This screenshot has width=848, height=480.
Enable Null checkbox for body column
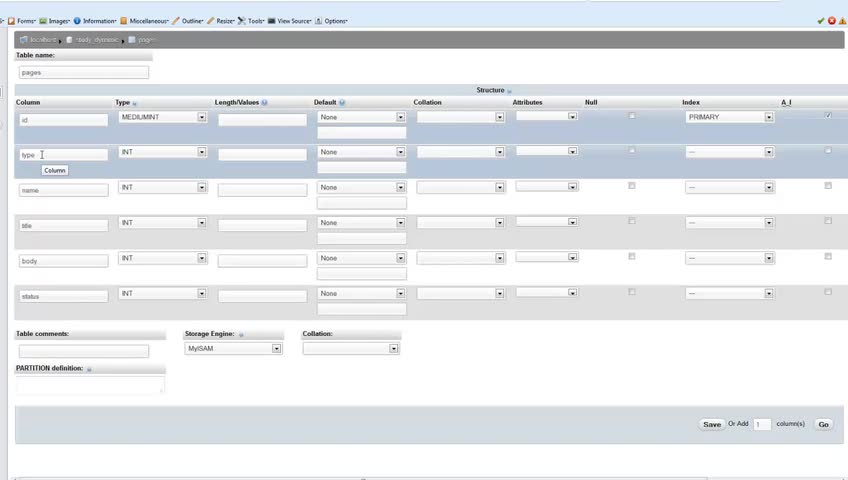(x=632, y=256)
